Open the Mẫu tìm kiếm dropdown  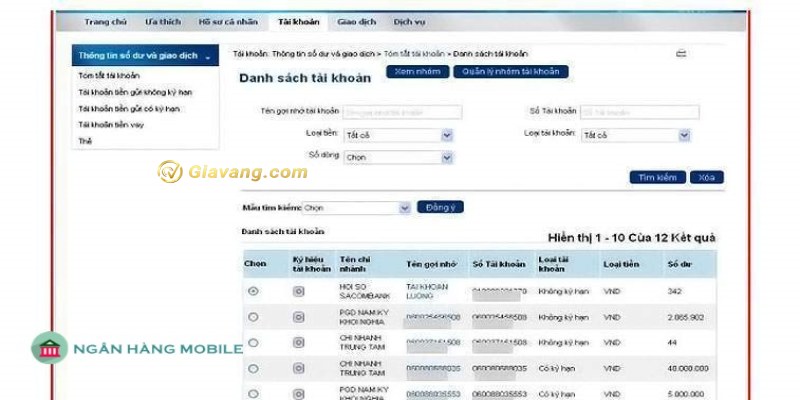click(x=404, y=208)
